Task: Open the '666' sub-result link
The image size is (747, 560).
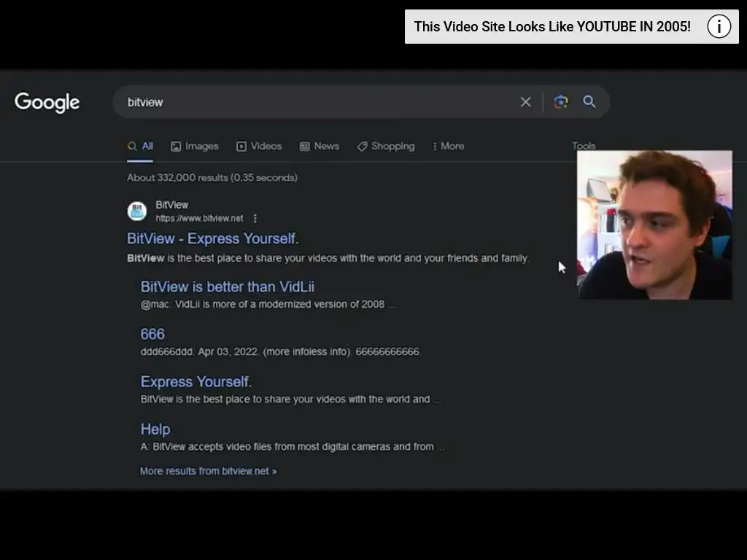Action: pyautogui.click(x=152, y=334)
